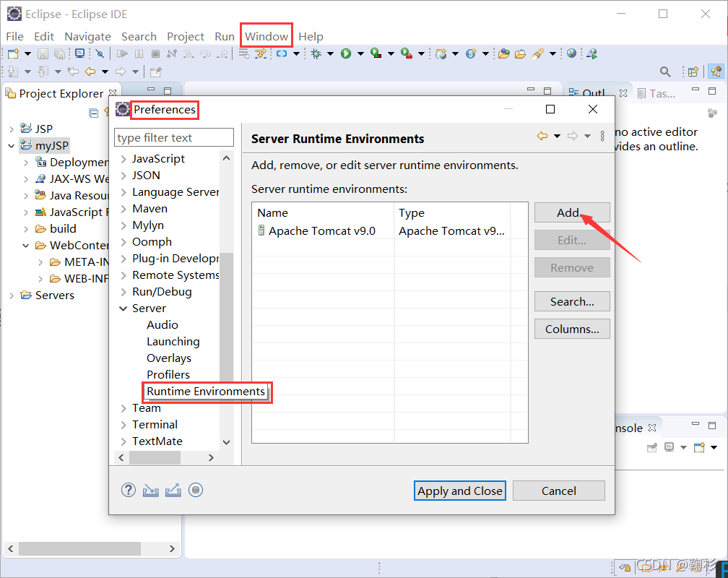Open the File menu
Image resolution: width=728 pixels, height=578 pixels.
click(x=14, y=37)
